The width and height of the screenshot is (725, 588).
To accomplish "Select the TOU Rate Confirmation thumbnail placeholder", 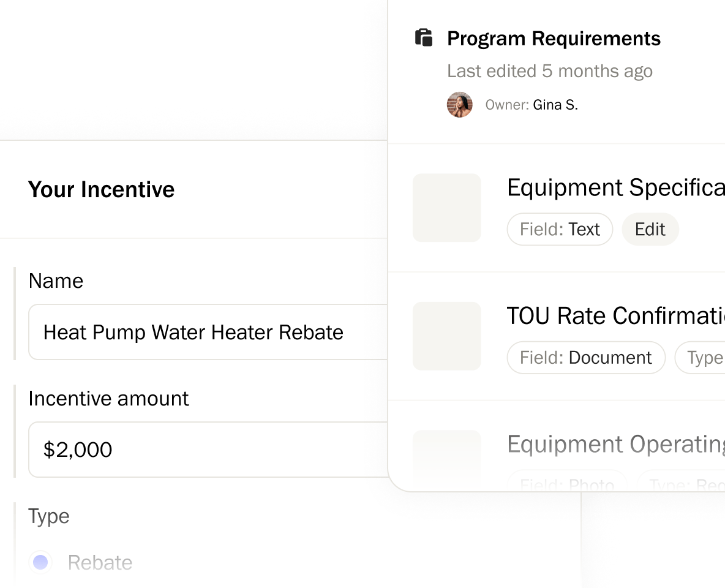I will pyautogui.click(x=446, y=336).
